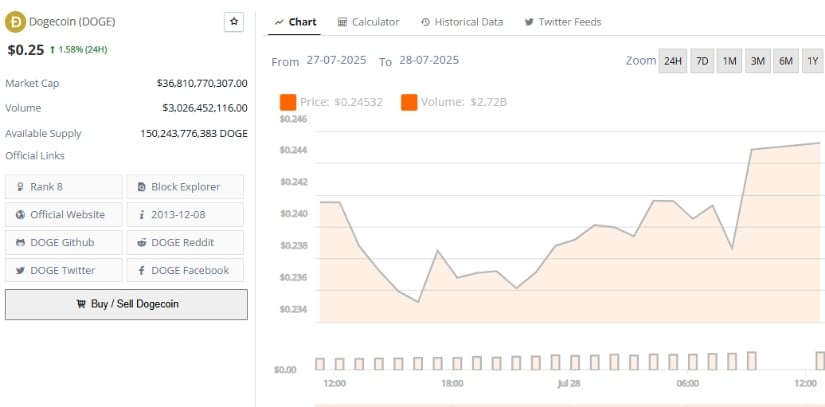Click the Dogecoin (DOGE) title text
This screenshot has height=407, width=825.
point(72,22)
